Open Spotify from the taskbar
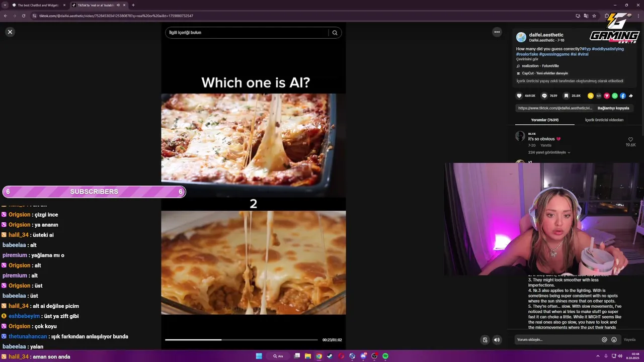The height and width of the screenshot is (362, 644). (385, 356)
